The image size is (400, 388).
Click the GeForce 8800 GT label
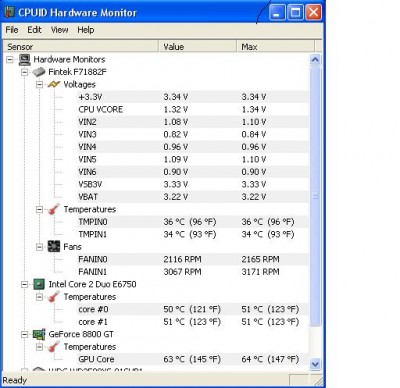coord(81,334)
